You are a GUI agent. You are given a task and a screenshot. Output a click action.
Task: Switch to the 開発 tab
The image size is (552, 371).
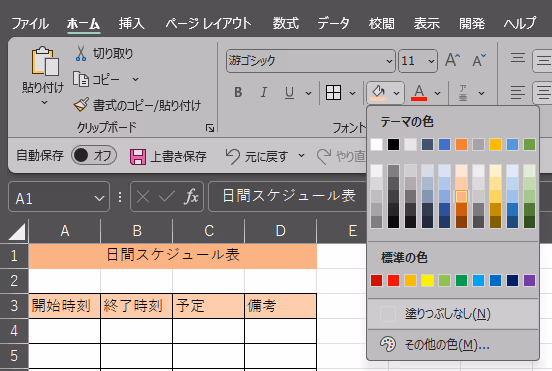coord(472,24)
